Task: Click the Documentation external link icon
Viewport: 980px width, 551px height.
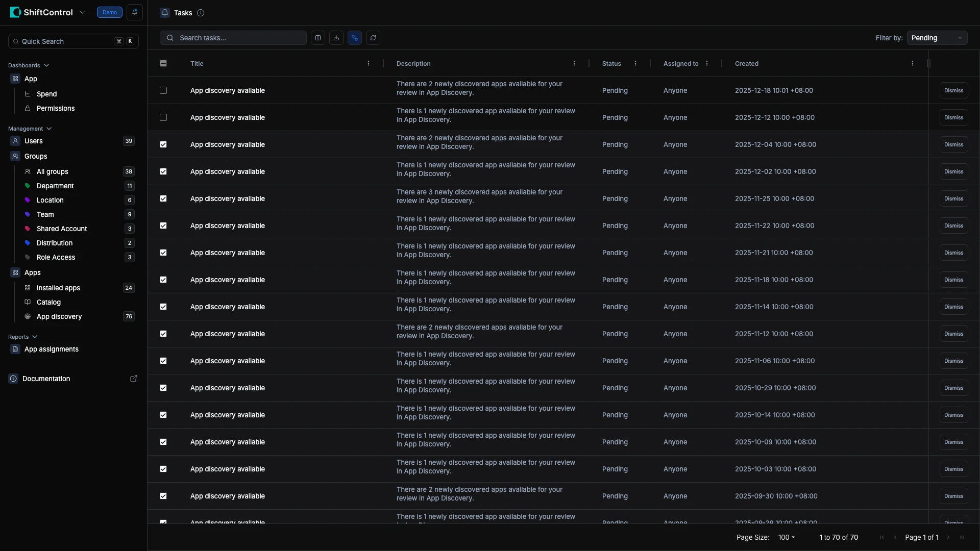Action: [134, 379]
